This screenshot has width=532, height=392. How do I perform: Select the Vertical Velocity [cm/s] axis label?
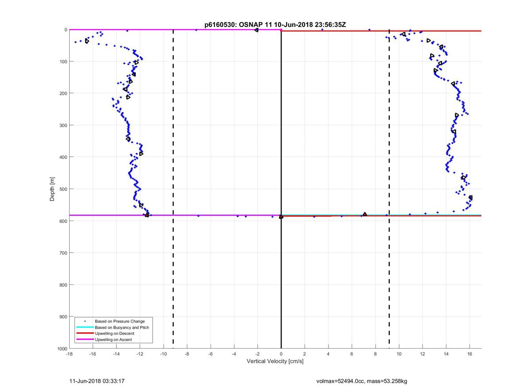[x=275, y=361]
